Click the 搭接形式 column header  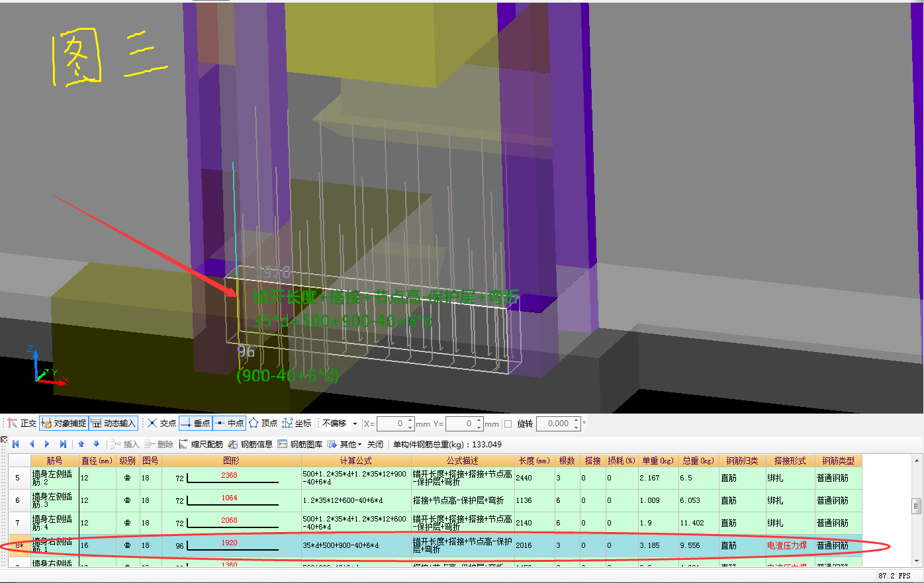click(x=790, y=461)
